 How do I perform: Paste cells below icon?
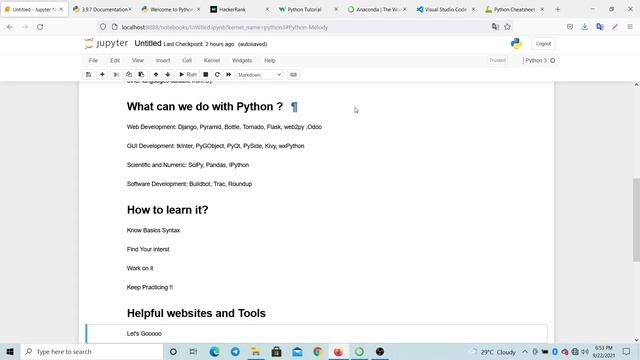coord(141,75)
